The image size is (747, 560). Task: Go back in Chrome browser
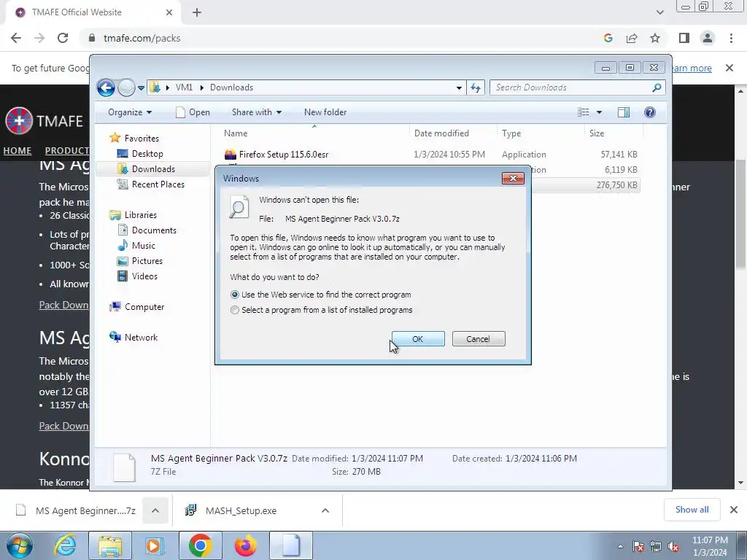[x=16, y=38]
